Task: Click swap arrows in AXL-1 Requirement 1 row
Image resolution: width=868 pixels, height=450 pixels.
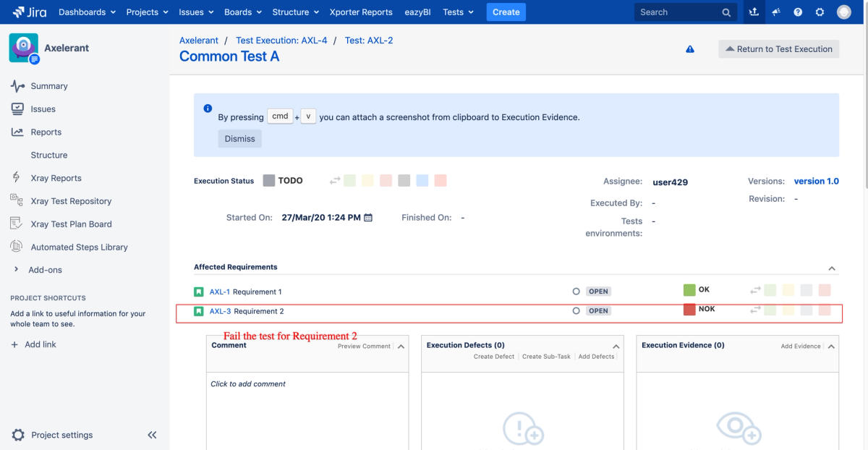Action: 755,290
